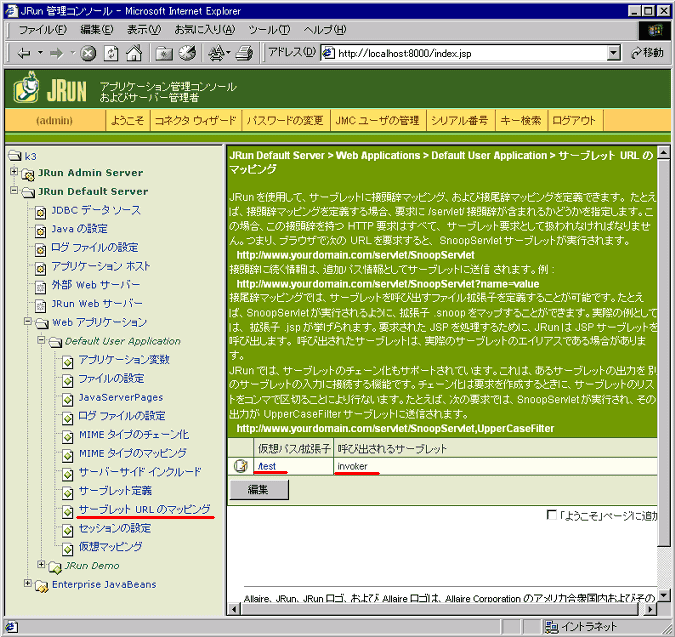Image resolution: width=675 pixels, height=637 pixels.
Task: Click icon beside JavaServerPages
Action: click(67, 399)
